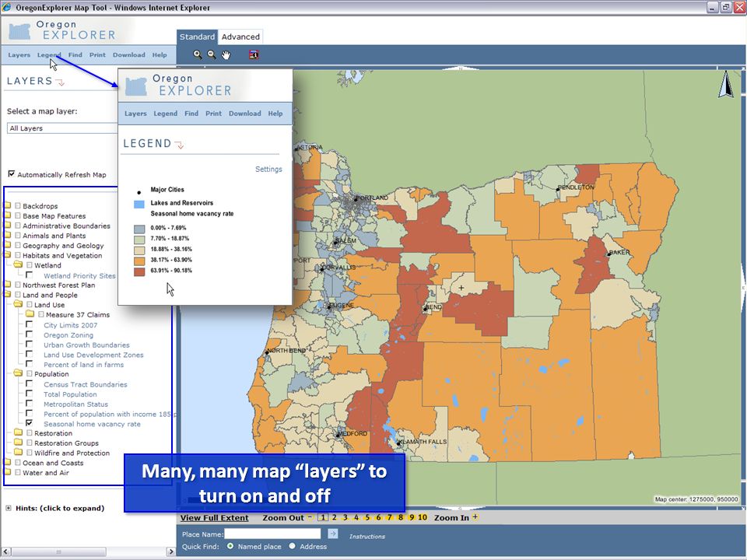Expand the Hints section plus box
The image size is (747, 560).
coord(8,508)
